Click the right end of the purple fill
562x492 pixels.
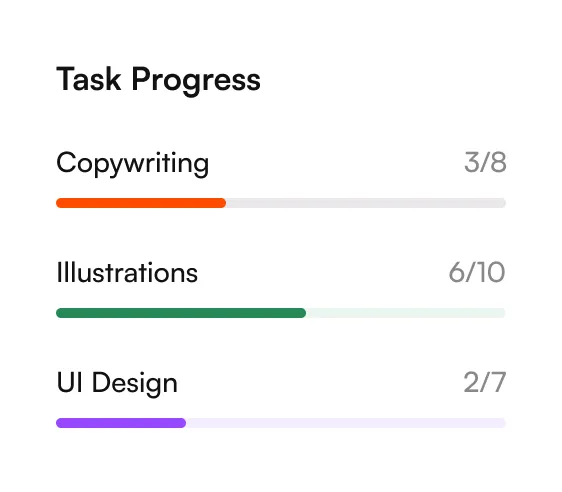click(183, 423)
